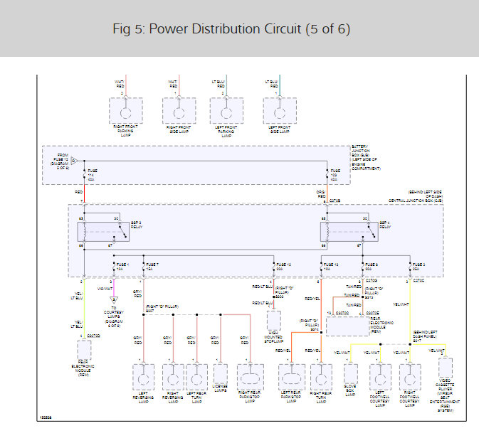Click the "Fig 5: Power Distribution Circuit" title

coord(231,29)
